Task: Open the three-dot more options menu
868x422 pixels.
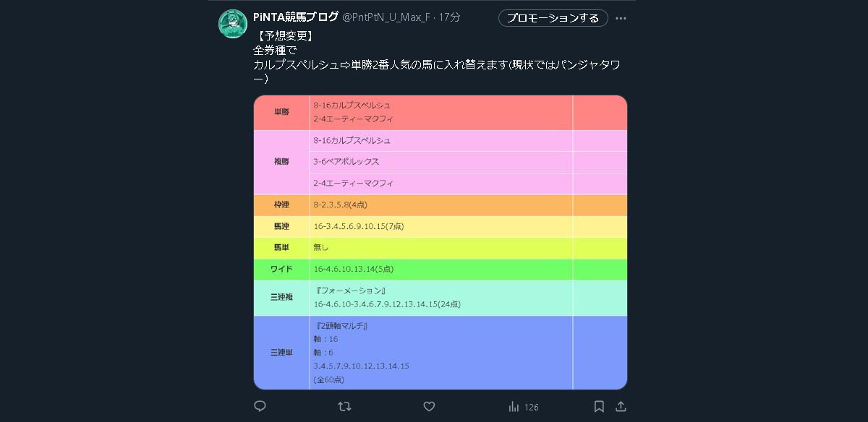Action: (x=621, y=18)
